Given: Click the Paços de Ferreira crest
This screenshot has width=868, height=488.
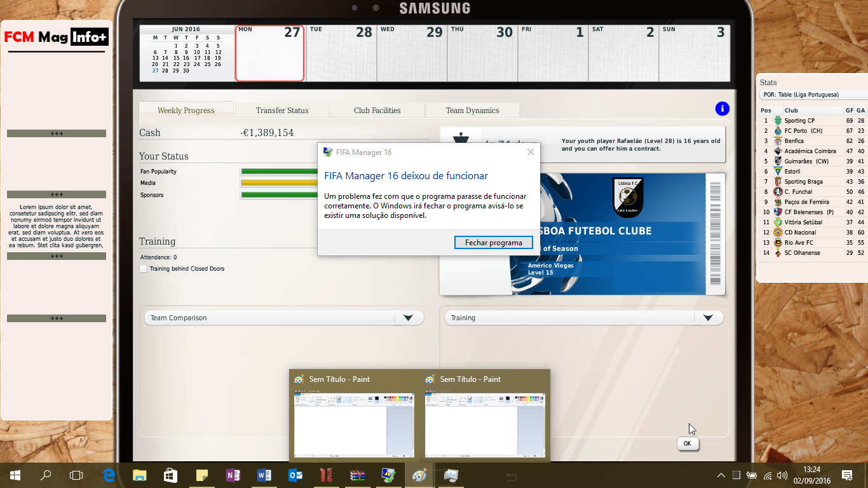Looking at the screenshot, I should (x=778, y=201).
